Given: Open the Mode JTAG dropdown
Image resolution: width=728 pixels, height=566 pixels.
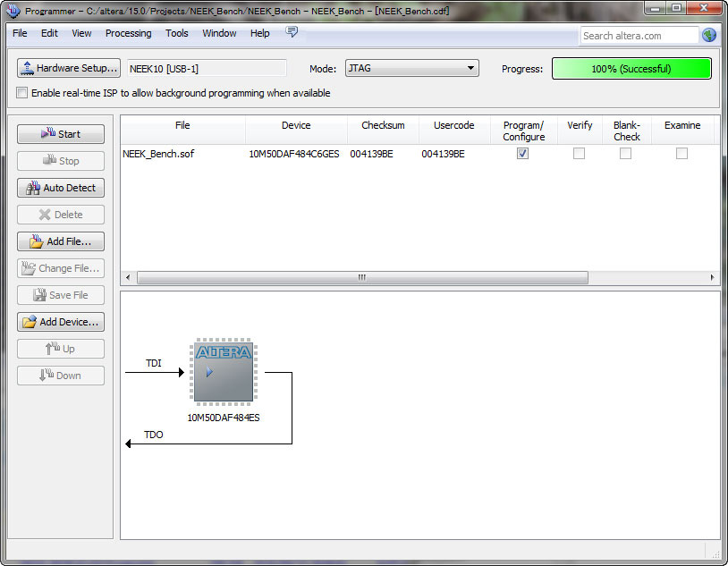Looking at the screenshot, I should (x=411, y=68).
